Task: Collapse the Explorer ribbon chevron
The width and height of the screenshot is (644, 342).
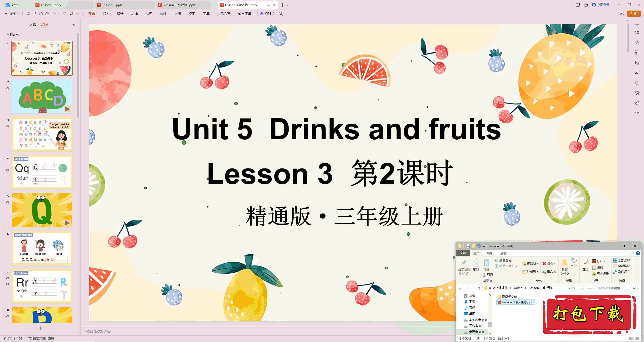Action: click(632, 253)
